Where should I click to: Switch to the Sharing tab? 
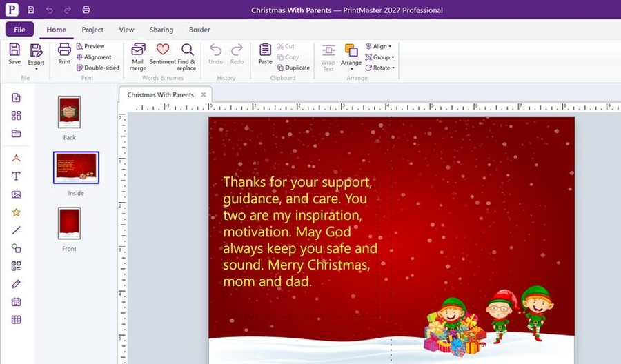coord(161,30)
